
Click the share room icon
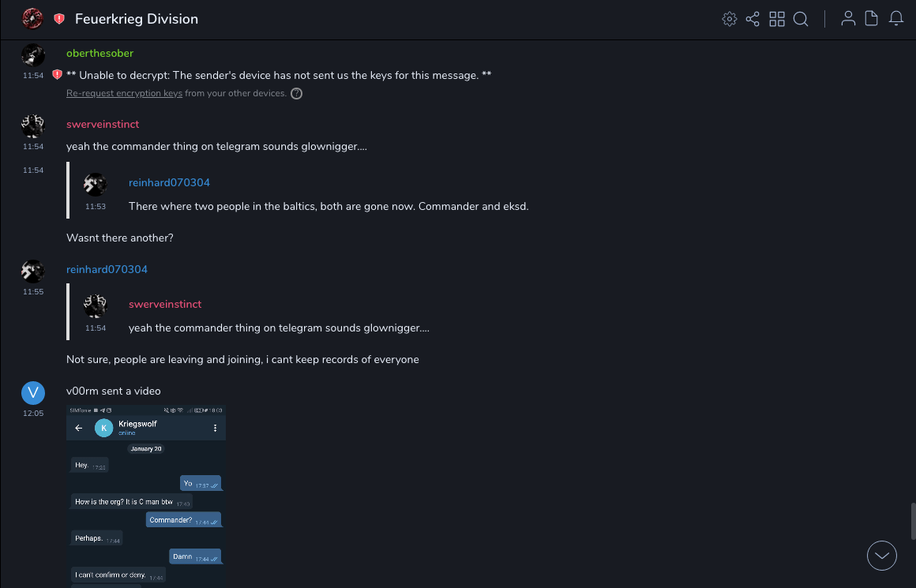point(753,19)
